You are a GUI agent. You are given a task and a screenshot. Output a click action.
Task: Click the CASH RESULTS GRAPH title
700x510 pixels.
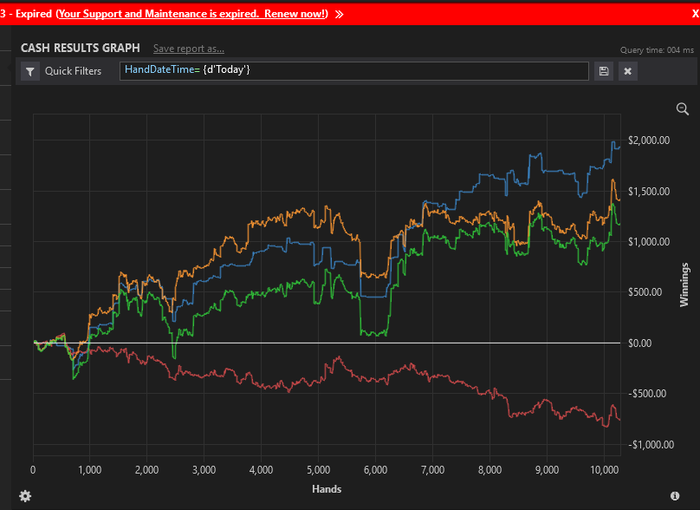[x=80, y=48]
